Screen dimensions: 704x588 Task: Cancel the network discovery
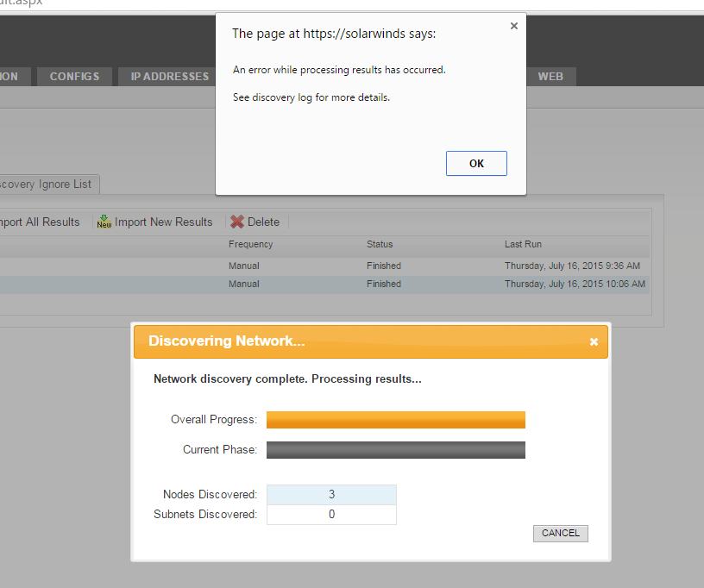[560, 534]
